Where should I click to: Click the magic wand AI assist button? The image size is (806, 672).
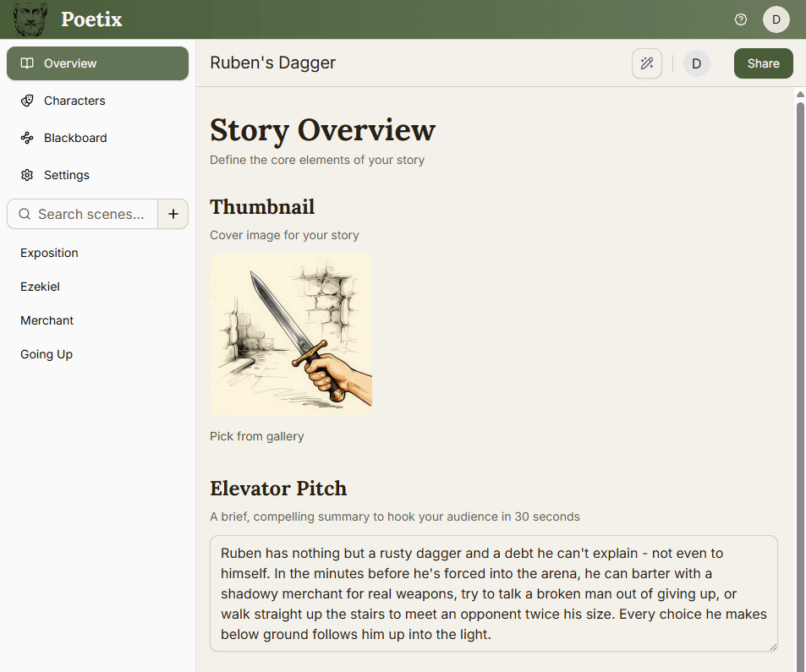(x=647, y=63)
